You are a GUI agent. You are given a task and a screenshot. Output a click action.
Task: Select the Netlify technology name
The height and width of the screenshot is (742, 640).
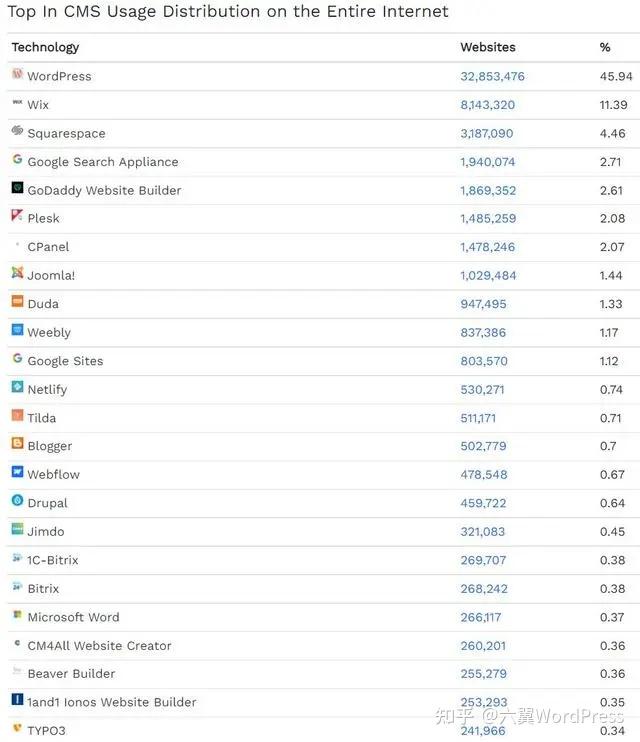[x=47, y=390]
